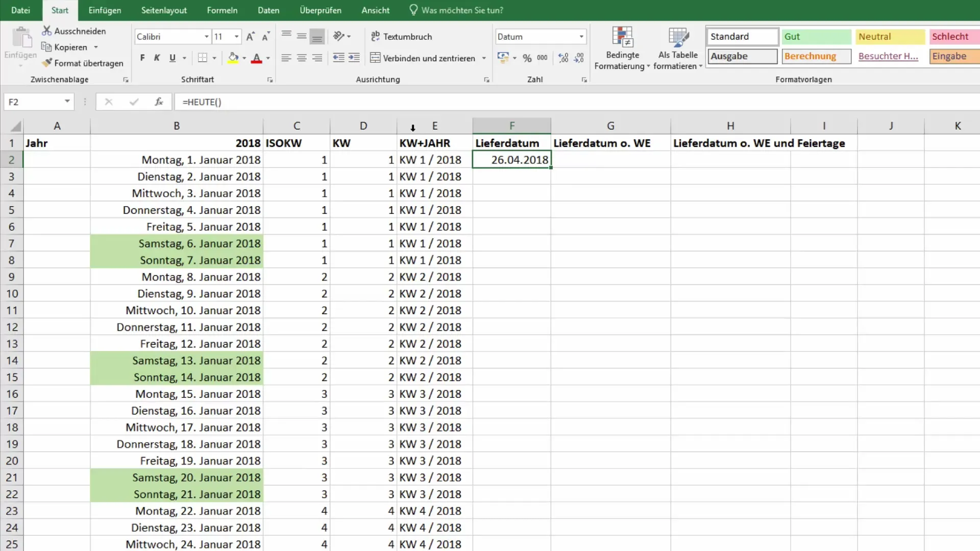Viewport: 980px width, 551px height.
Task: Toggle bold F formatting
Action: tap(142, 58)
